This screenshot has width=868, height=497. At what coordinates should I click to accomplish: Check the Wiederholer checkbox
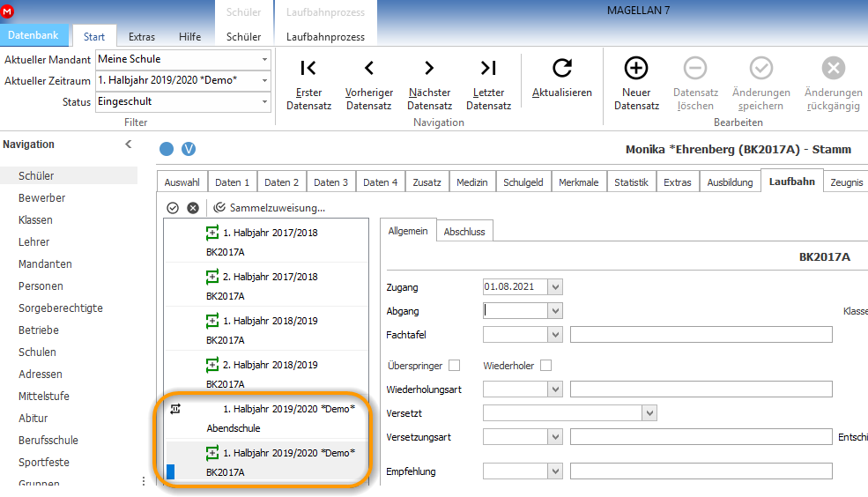click(x=545, y=366)
